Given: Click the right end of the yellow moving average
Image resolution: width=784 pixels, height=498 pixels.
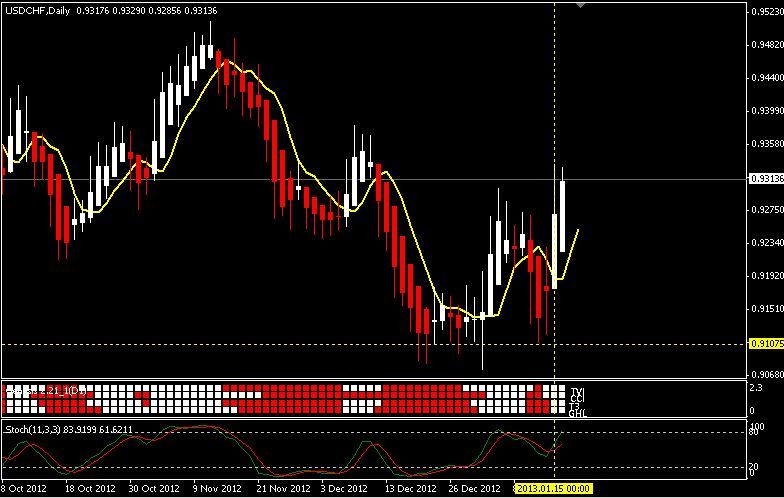Looking at the screenshot, I should (x=578, y=231).
